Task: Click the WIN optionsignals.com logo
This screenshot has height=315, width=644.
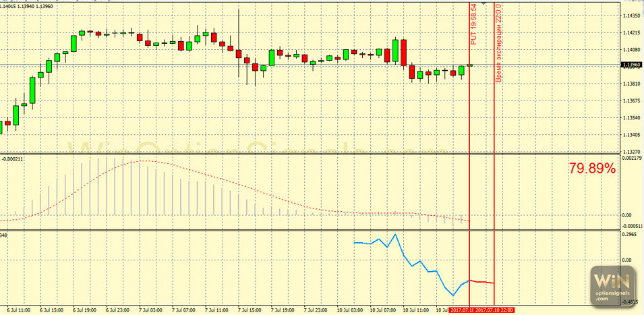Action: click(613, 285)
